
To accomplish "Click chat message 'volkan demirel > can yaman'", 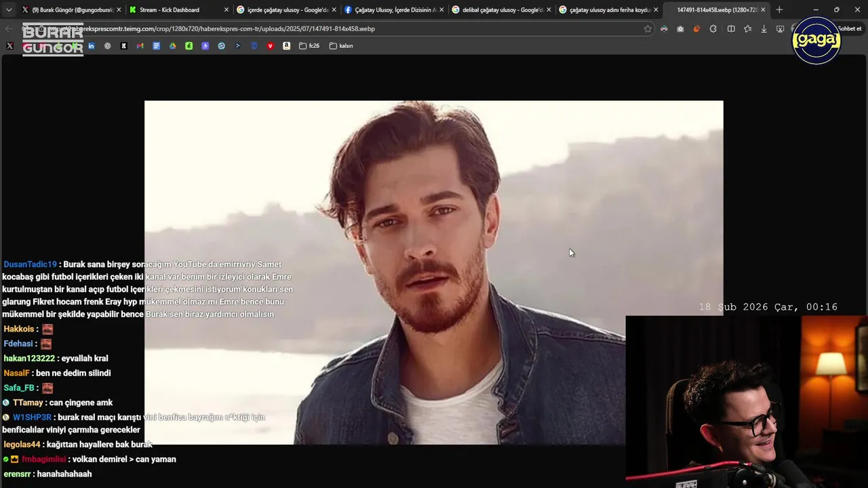I will 124,459.
